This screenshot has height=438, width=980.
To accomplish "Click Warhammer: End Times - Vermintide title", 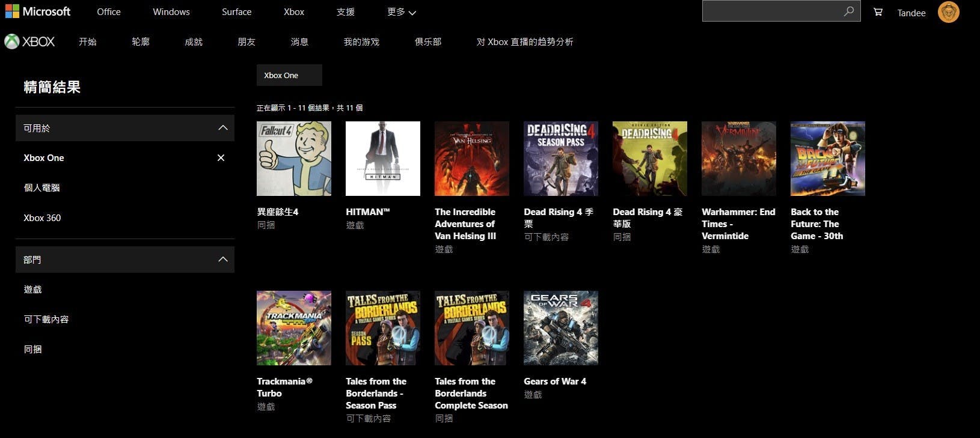I will click(x=738, y=224).
